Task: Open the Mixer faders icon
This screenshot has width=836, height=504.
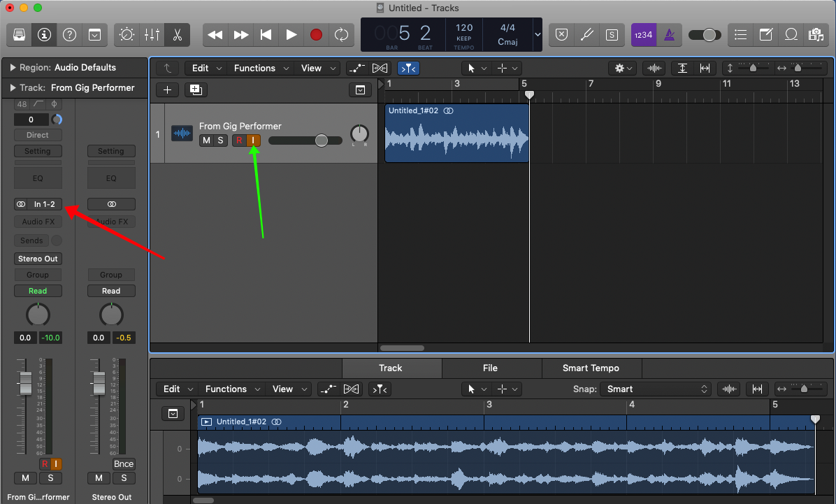Action: (x=152, y=35)
